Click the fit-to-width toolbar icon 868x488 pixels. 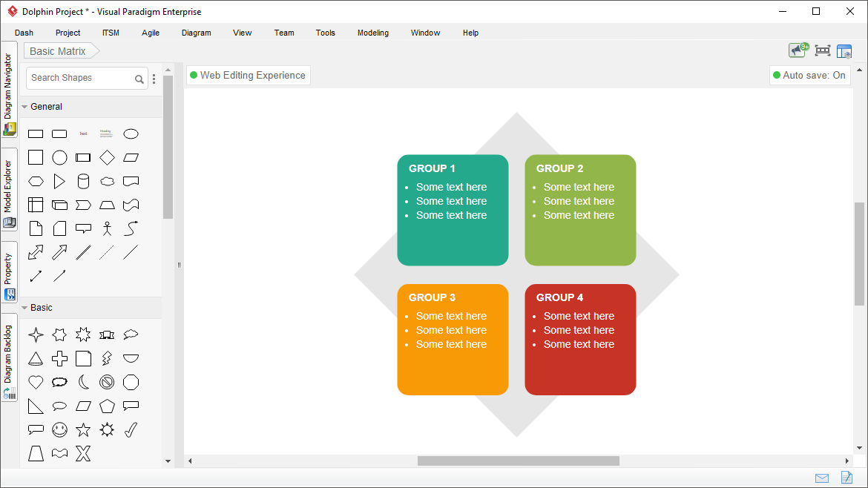tap(823, 51)
